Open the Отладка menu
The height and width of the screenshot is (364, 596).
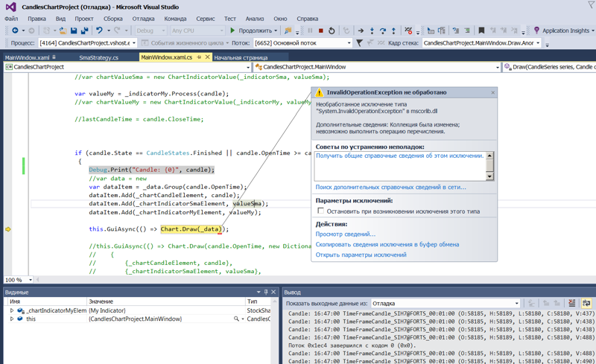(x=143, y=19)
